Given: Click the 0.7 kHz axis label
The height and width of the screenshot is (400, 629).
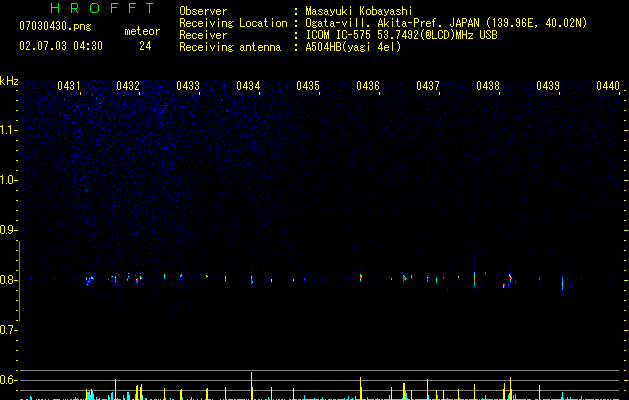Looking at the screenshot, I should pos(8,330).
